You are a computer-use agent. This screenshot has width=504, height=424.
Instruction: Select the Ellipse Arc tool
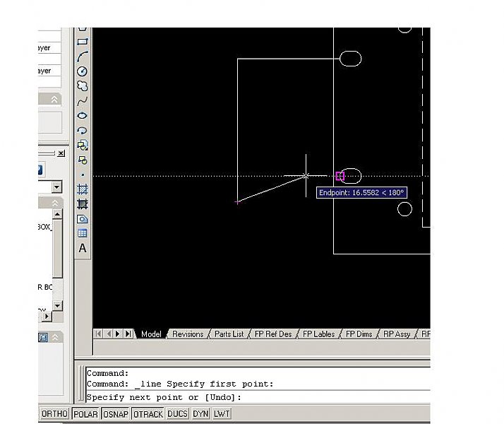click(x=83, y=130)
